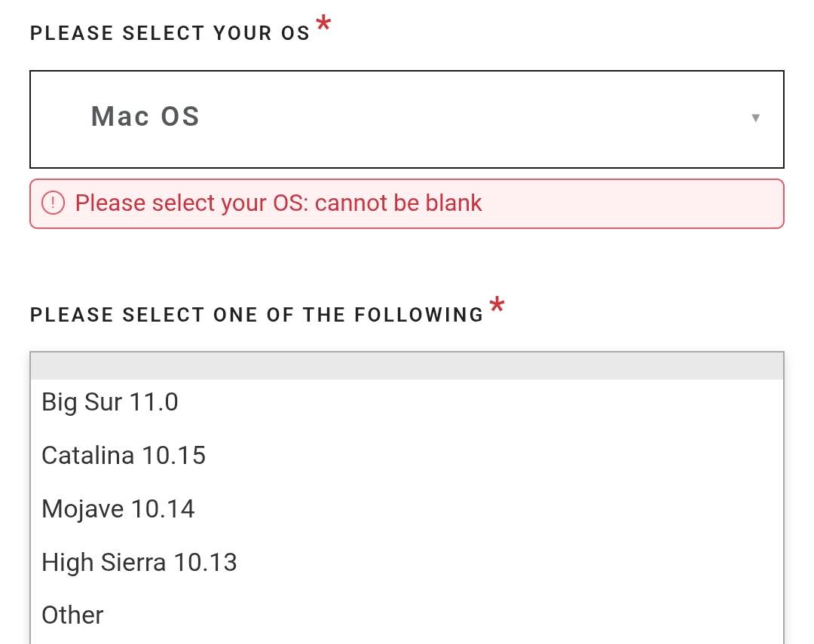Click the 'cannot be blank' error message text
814x644 pixels.
coord(278,203)
